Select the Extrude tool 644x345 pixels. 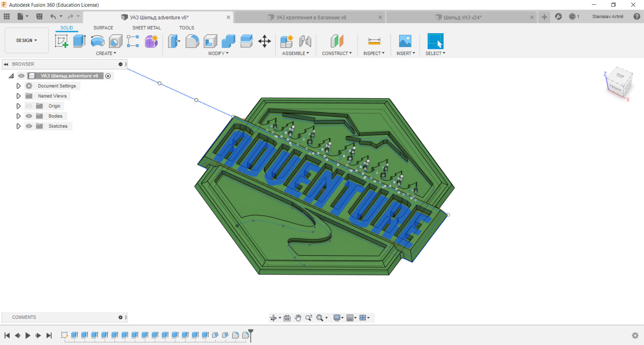pyautogui.click(x=79, y=41)
